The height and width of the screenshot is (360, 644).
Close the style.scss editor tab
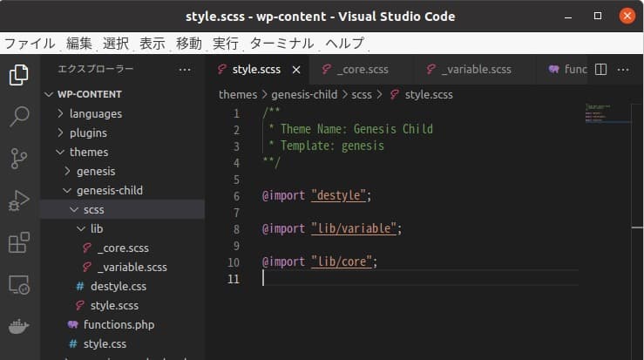(x=296, y=70)
